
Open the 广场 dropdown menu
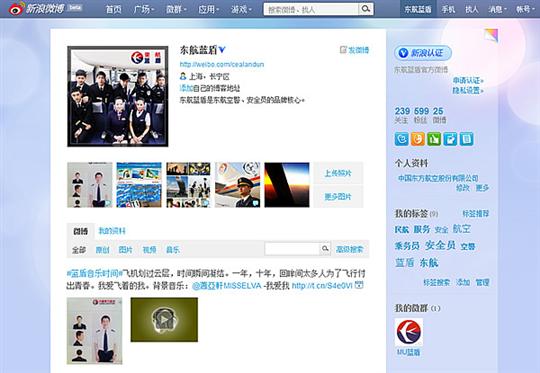tap(144, 9)
